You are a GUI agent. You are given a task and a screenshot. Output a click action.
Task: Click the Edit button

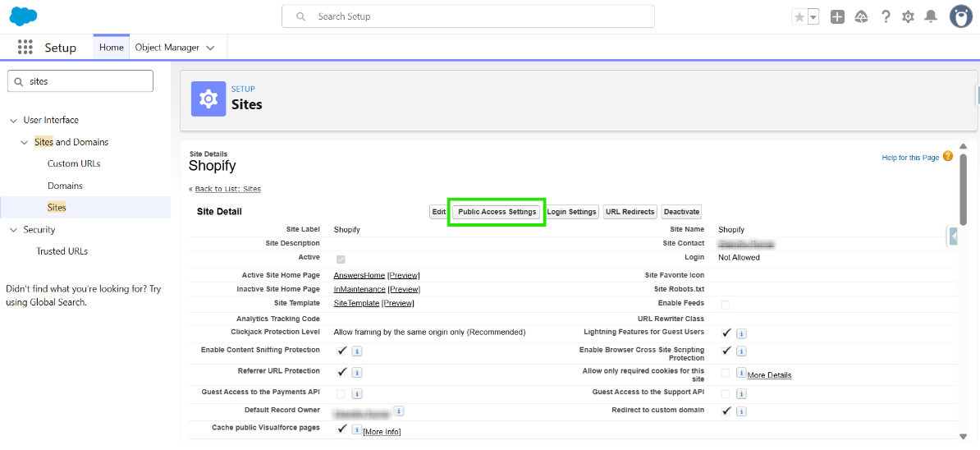pos(439,212)
